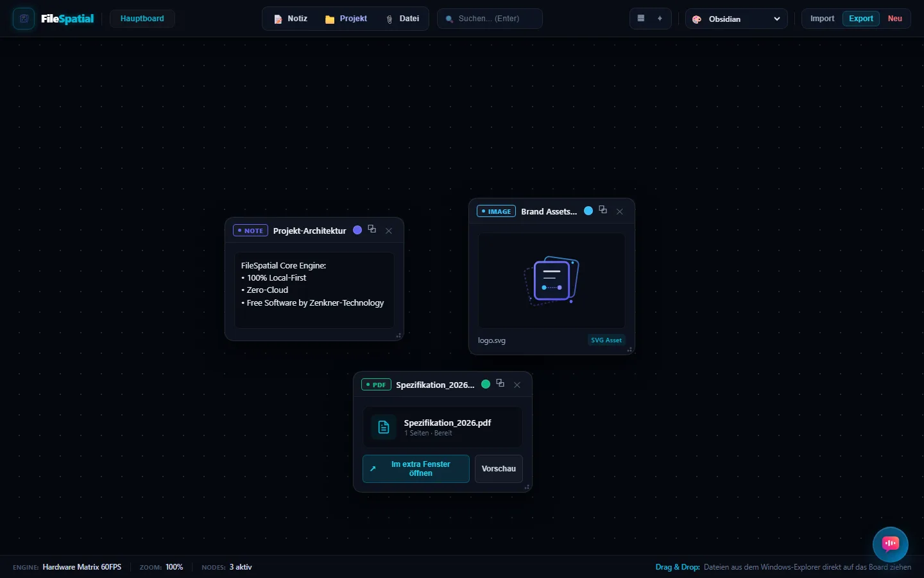Screen dimensions: 924x578
Task: Close the Projekt-Architektur note card
Action: point(389,231)
